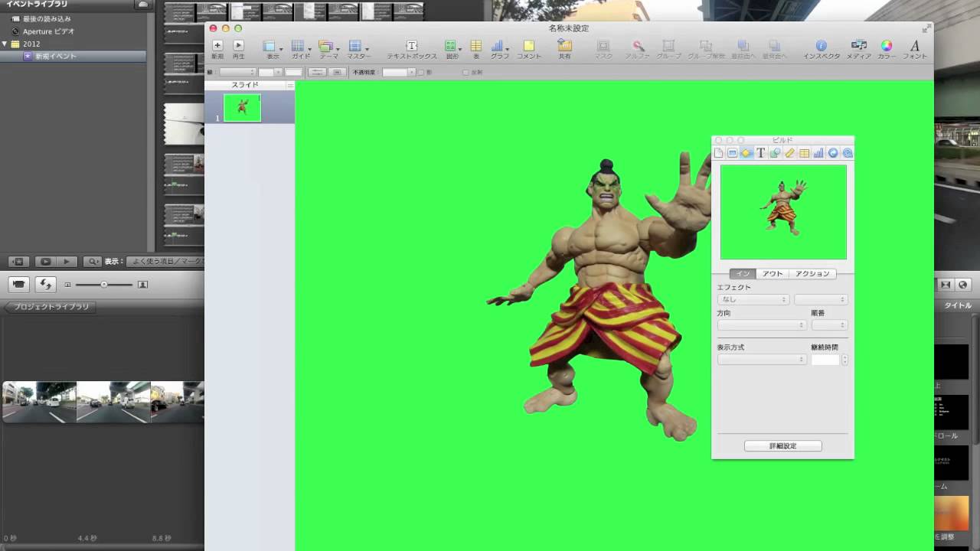This screenshot has width=980, height=551.
Task: Select 最後の読み込み in iMovie event library
Action: click(x=46, y=18)
